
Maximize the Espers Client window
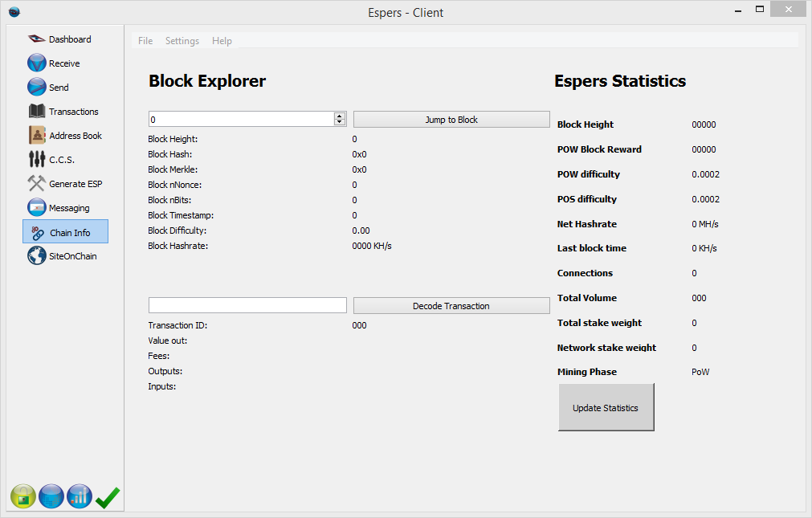(x=759, y=10)
